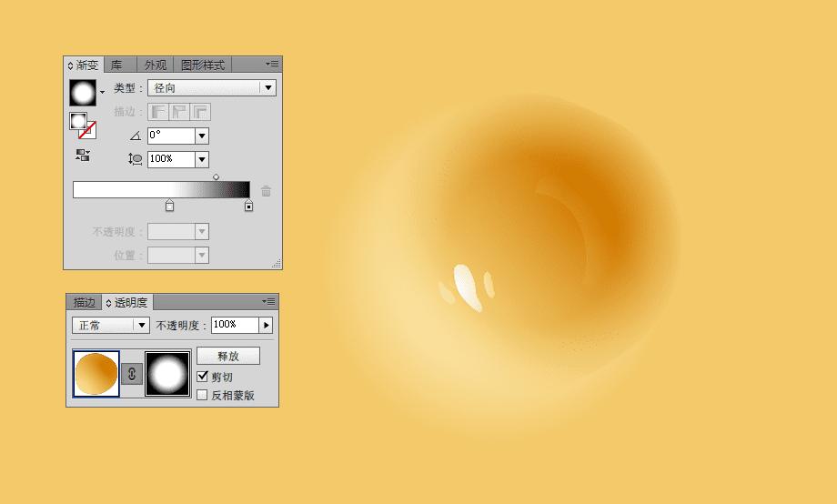Select the black gradient stop on slider
The width and height of the screenshot is (837, 504).
click(248, 207)
